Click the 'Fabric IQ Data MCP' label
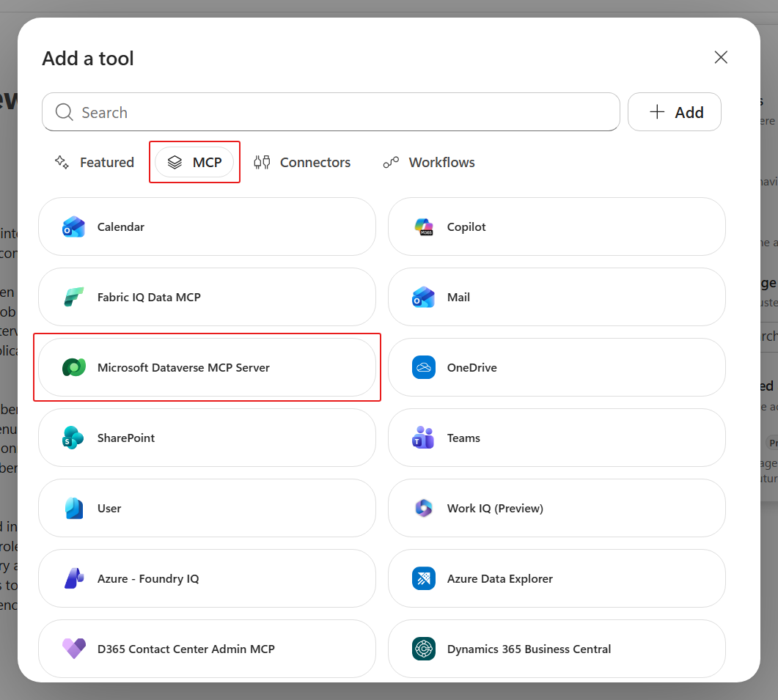The image size is (778, 700). click(149, 297)
